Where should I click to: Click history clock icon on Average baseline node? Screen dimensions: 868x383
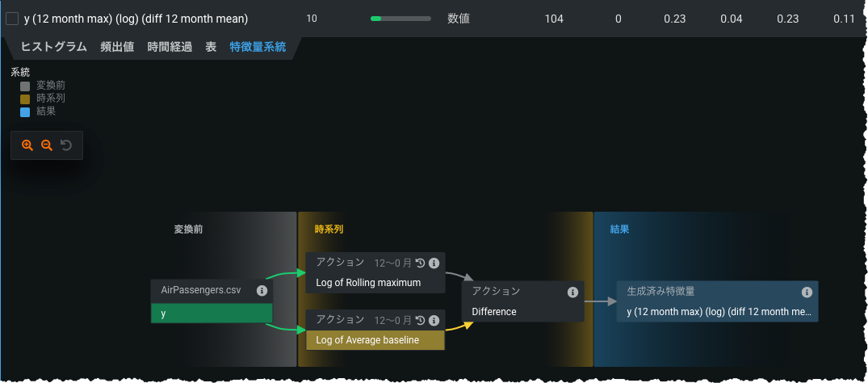[420, 320]
